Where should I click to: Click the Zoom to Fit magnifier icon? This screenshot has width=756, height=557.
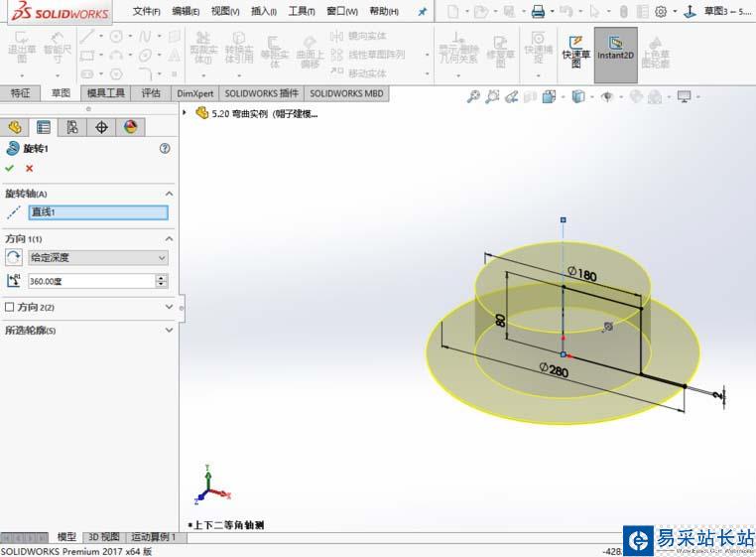[x=473, y=96]
